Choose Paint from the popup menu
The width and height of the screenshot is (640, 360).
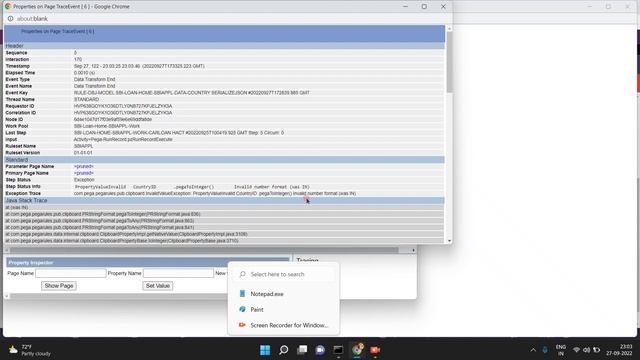257,309
